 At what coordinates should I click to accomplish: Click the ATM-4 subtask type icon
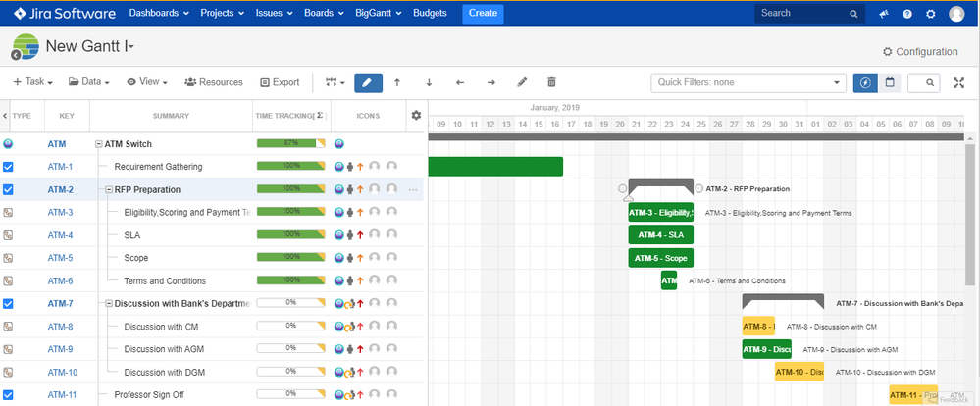point(8,234)
